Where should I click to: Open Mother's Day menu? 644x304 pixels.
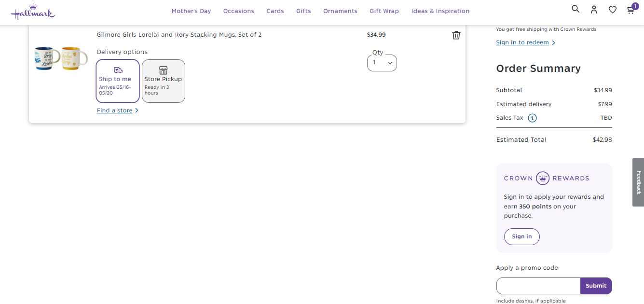[191, 11]
